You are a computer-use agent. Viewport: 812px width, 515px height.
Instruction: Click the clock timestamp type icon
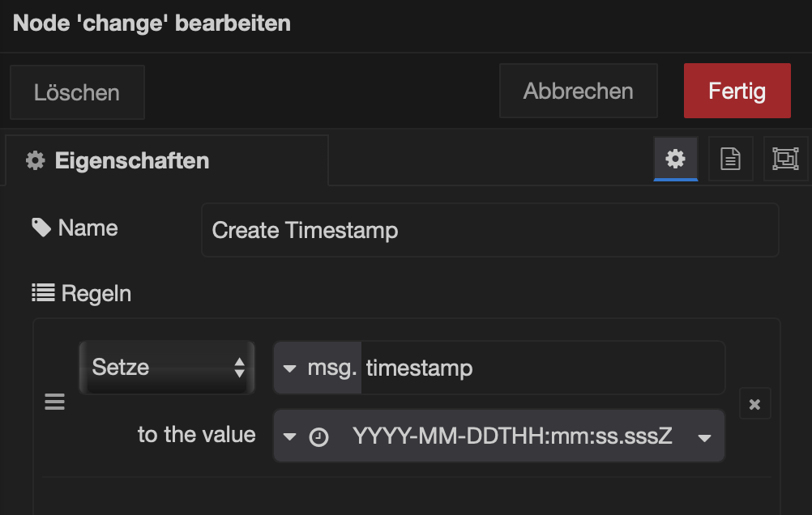(319, 437)
